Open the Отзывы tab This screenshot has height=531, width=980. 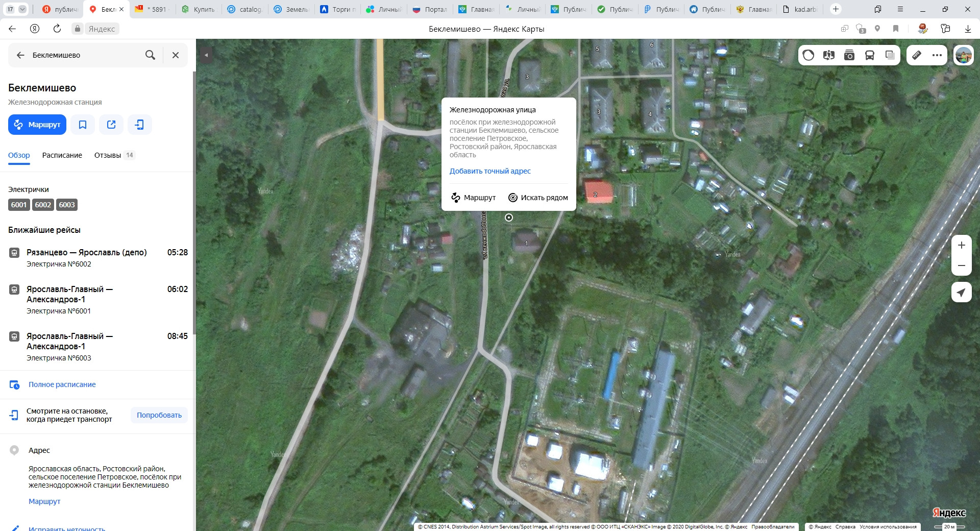click(114, 155)
